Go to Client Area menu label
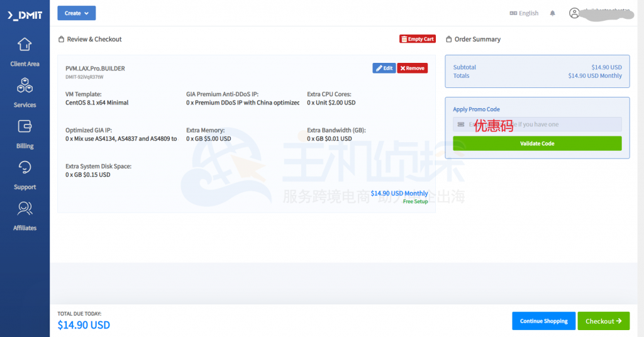This screenshot has height=337, width=644. (25, 64)
